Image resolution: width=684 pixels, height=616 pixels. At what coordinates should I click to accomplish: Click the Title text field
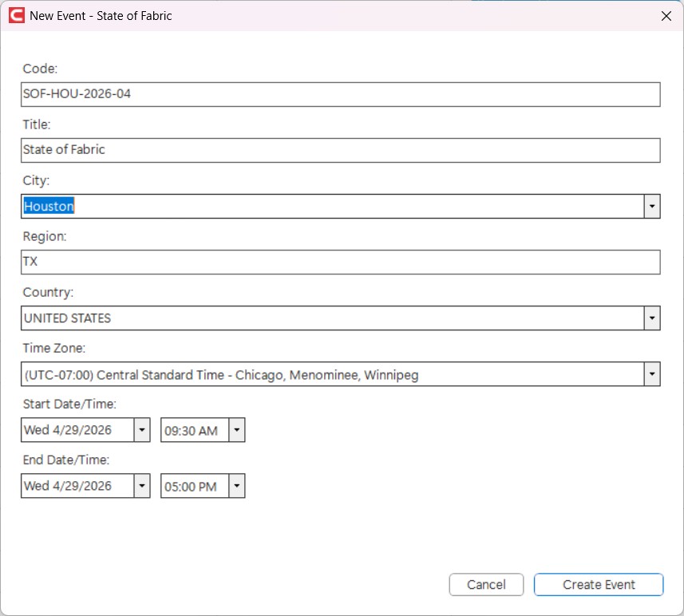pyautogui.click(x=340, y=150)
